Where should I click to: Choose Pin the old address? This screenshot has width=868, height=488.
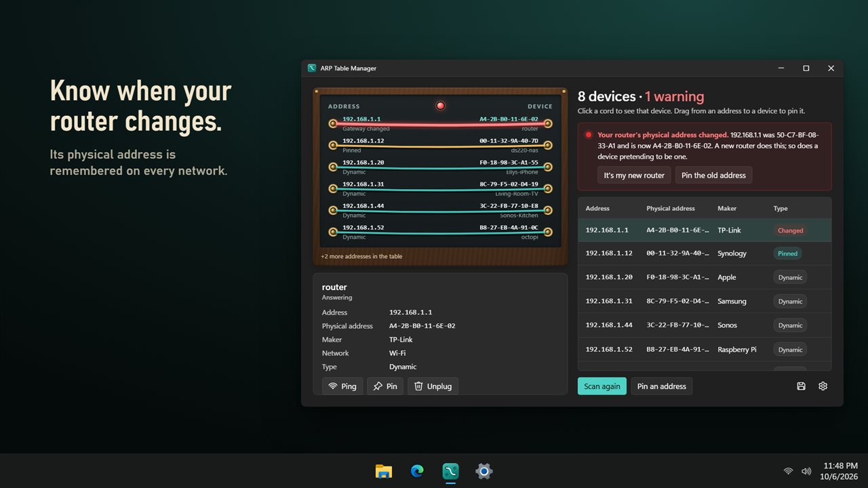coord(713,175)
